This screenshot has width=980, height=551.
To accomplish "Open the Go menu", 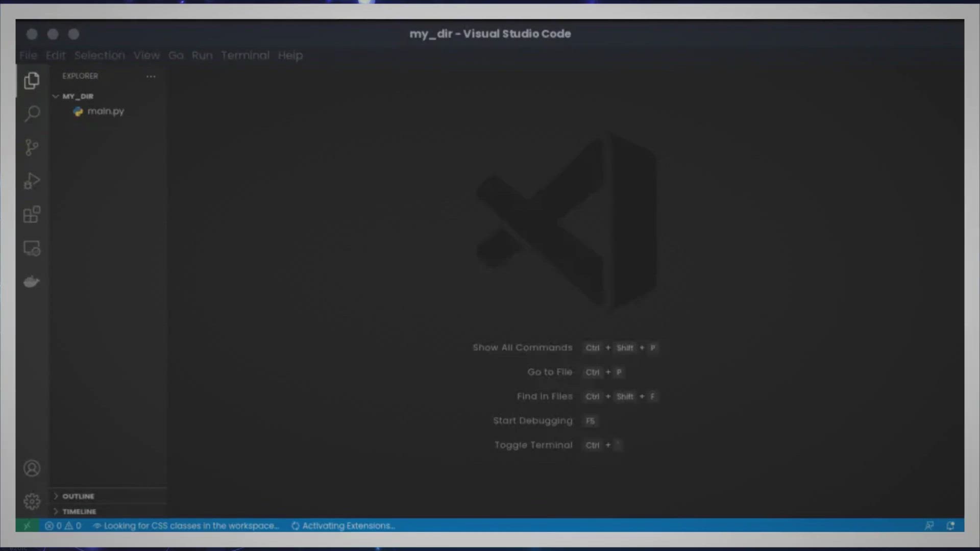I will (176, 55).
